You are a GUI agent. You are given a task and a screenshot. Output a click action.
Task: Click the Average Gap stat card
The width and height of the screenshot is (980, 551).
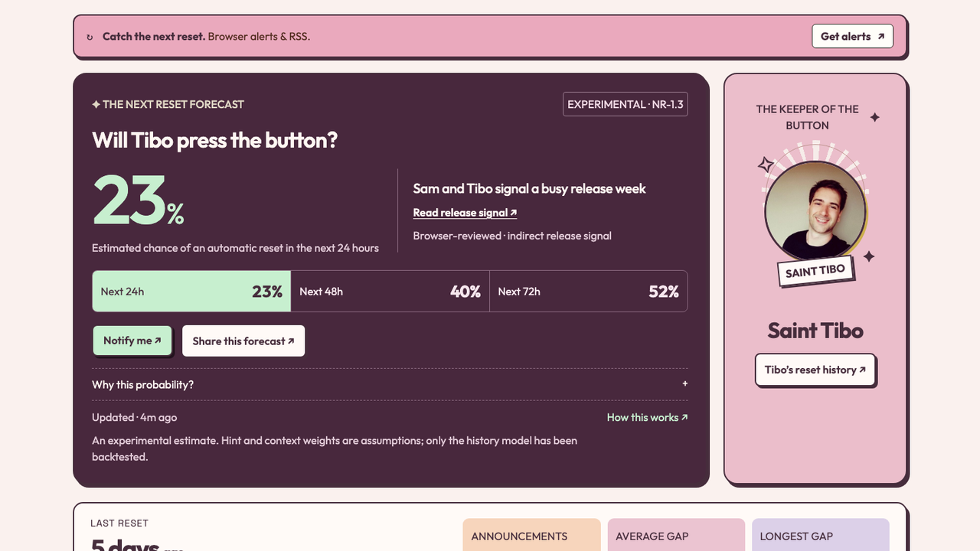coord(676,535)
